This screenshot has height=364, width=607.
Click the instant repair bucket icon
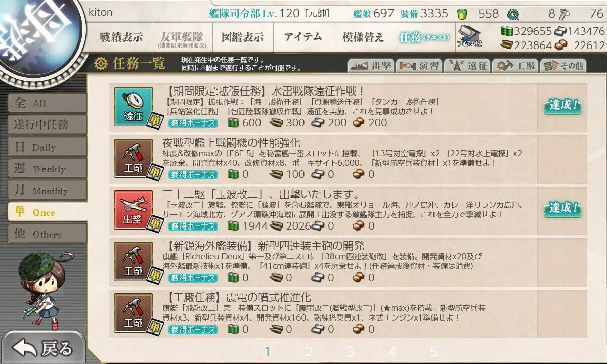[x=462, y=14]
